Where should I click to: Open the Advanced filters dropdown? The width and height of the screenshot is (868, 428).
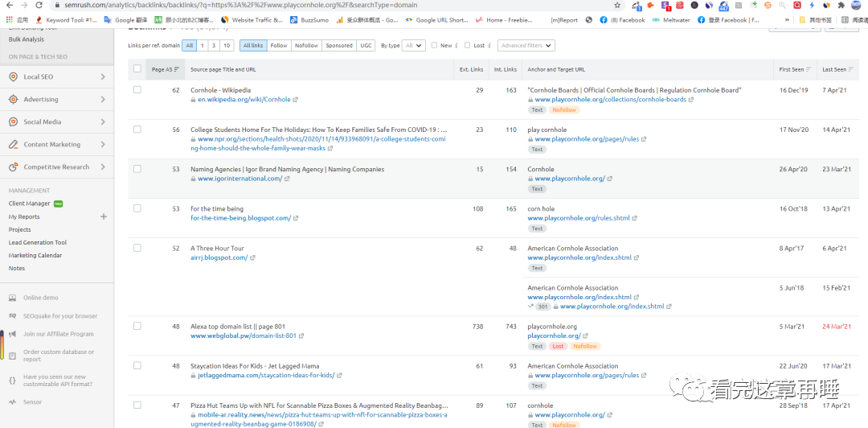(526, 46)
